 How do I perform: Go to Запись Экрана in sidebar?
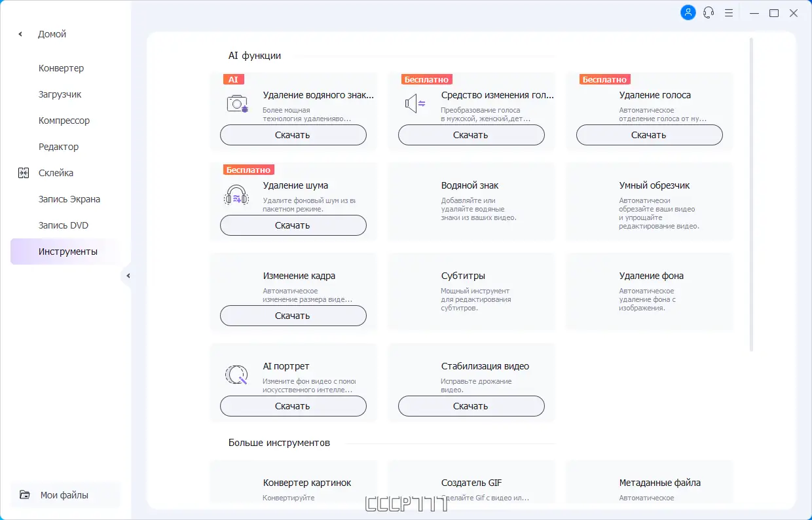[69, 199]
